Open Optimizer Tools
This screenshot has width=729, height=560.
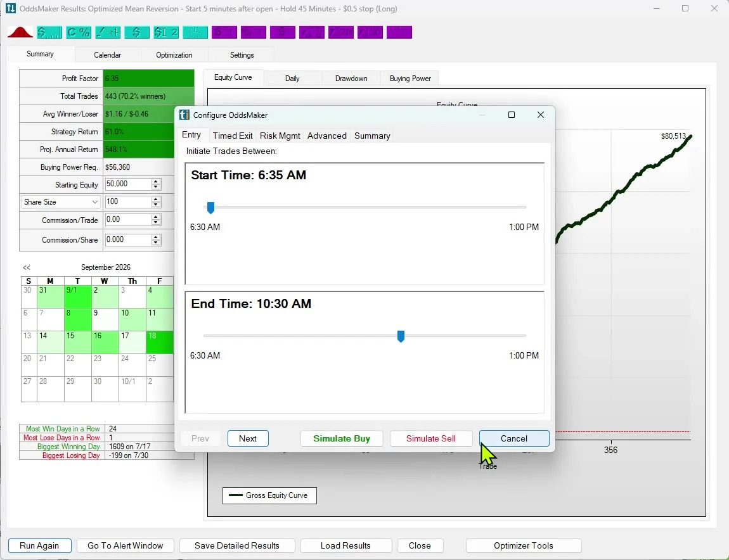[524, 545]
